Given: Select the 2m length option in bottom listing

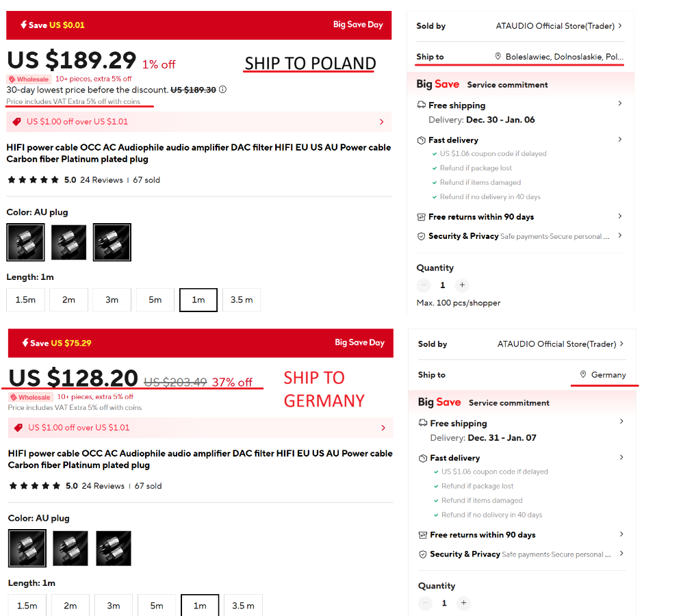Looking at the screenshot, I should [70, 605].
